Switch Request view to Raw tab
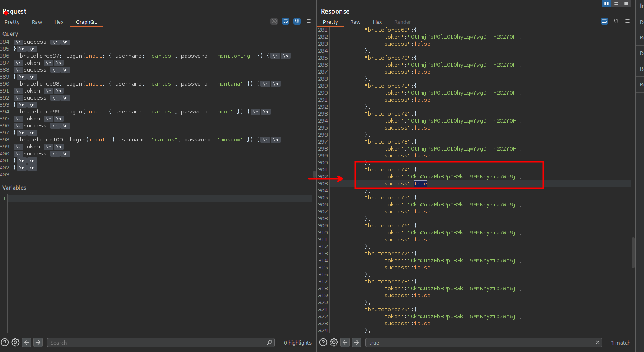 [37, 22]
